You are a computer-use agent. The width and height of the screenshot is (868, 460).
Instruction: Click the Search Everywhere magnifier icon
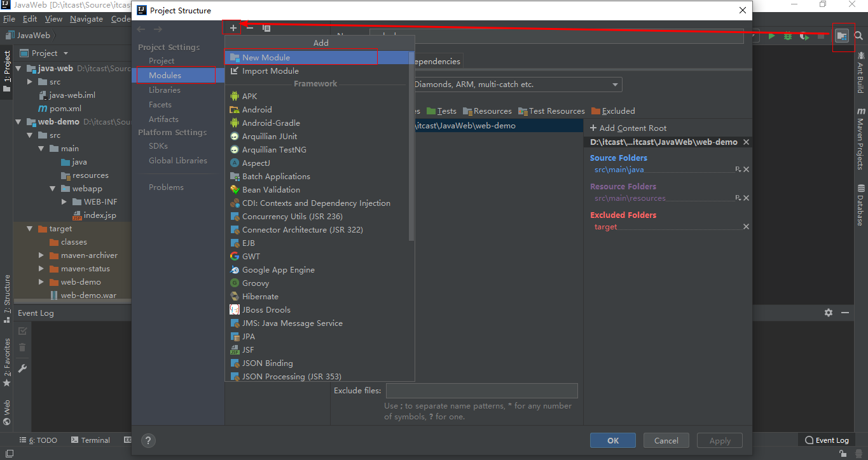[x=858, y=36]
